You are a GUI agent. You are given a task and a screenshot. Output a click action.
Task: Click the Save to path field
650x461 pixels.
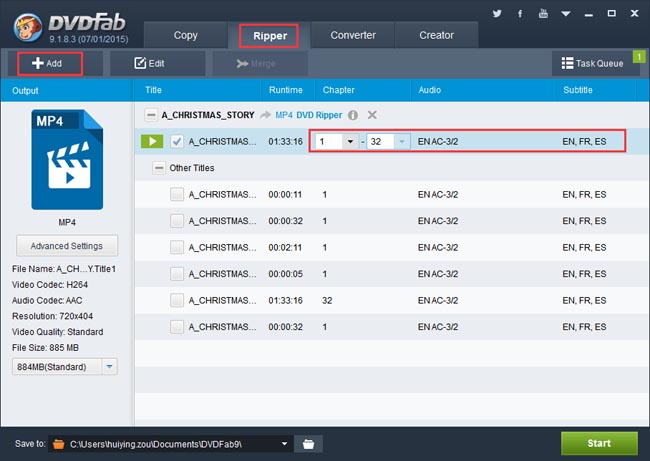(170, 444)
